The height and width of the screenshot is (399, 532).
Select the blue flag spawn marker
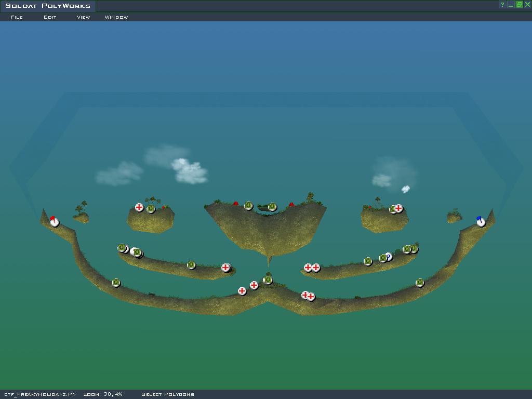point(481,222)
